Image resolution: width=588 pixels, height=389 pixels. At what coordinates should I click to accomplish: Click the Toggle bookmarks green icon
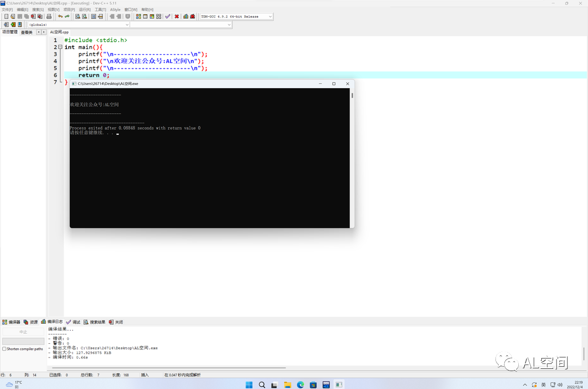13,24
